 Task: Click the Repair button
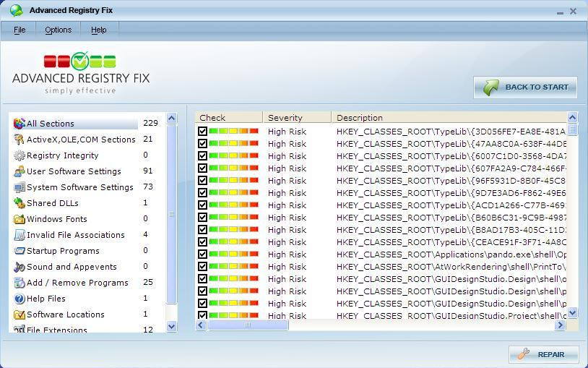544,354
